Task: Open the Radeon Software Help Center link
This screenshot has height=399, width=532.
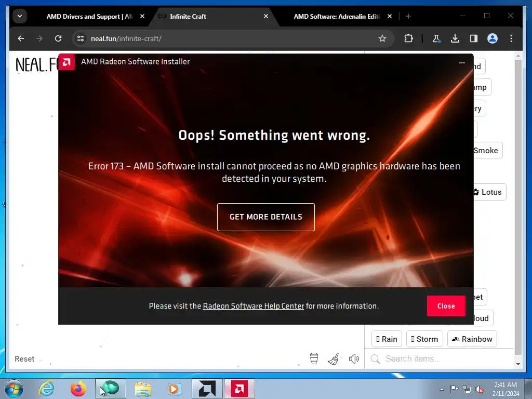Action: (x=253, y=305)
